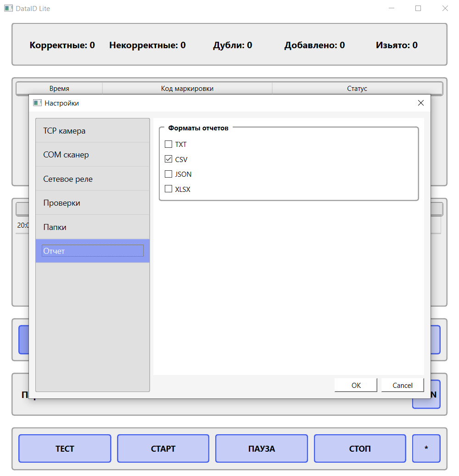The height and width of the screenshot is (476, 459).
Task: Click the Настройки dialog icon
Action: 37,103
